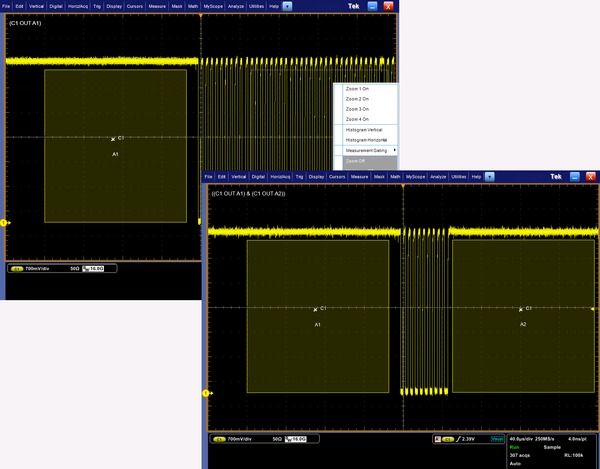Click the C1 ground reference marker in lower window
Image resolution: width=600 pixels, height=469 pixels.
point(206,393)
